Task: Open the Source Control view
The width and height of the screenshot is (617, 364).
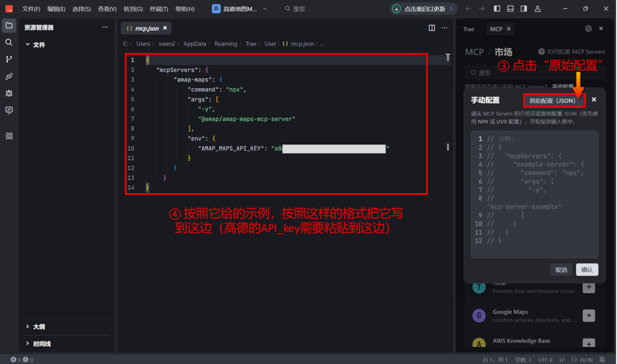Action: (9, 59)
